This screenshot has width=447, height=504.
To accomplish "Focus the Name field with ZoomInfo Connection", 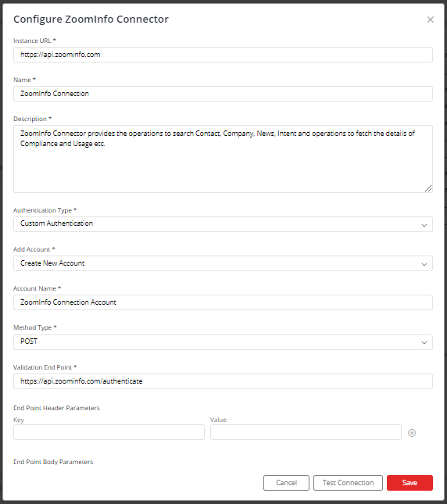I will 223,94.
